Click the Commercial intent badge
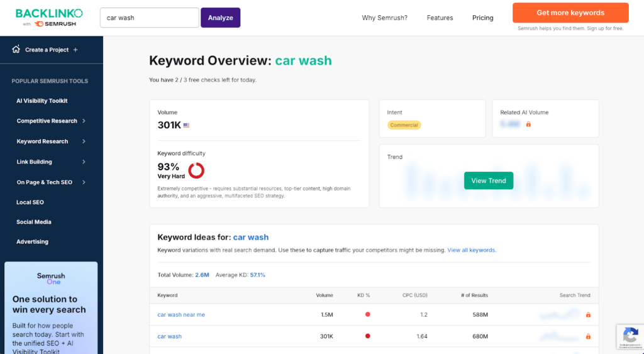Screen dimensions: 644x354 pos(404,125)
